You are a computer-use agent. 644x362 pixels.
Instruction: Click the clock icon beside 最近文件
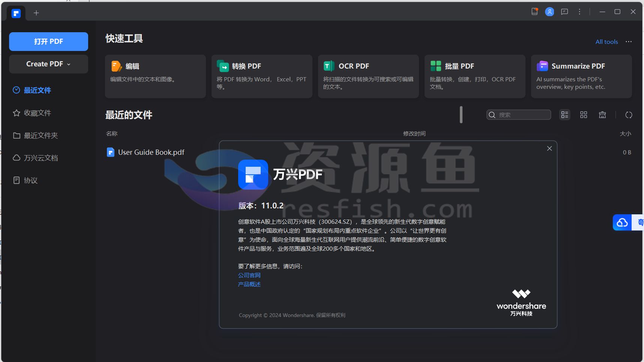pyautogui.click(x=16, y=90)
